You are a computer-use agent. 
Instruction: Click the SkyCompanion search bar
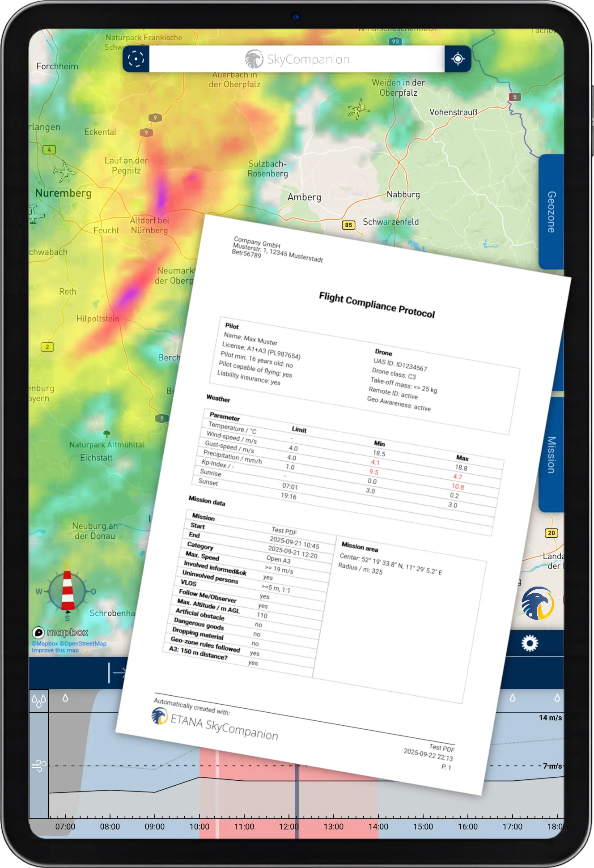click(x=297, y=59)
